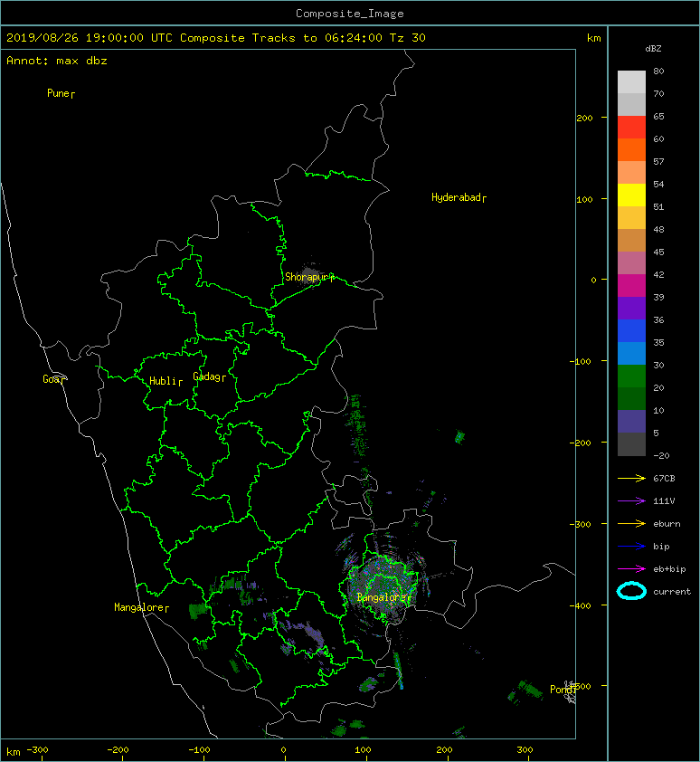Click the purple 39 dBZ swatch
The height and width of the screenshot is (762, 700).
coord(631,308)
